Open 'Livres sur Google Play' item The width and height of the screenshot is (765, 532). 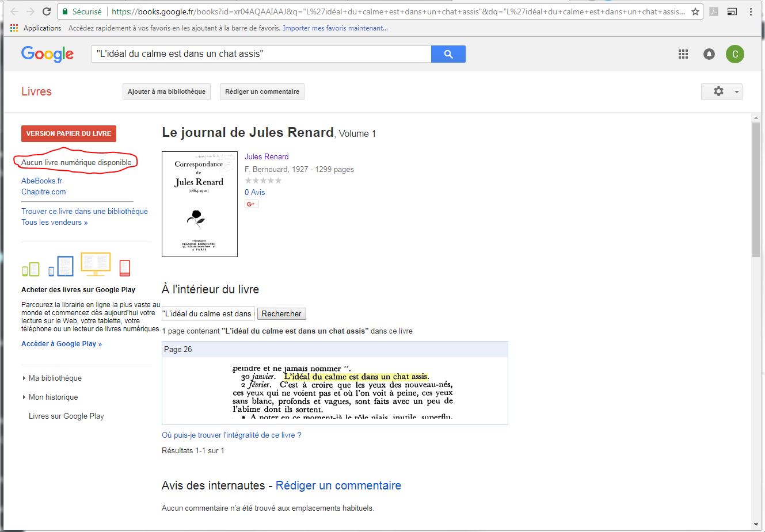(x=66, y=416)
